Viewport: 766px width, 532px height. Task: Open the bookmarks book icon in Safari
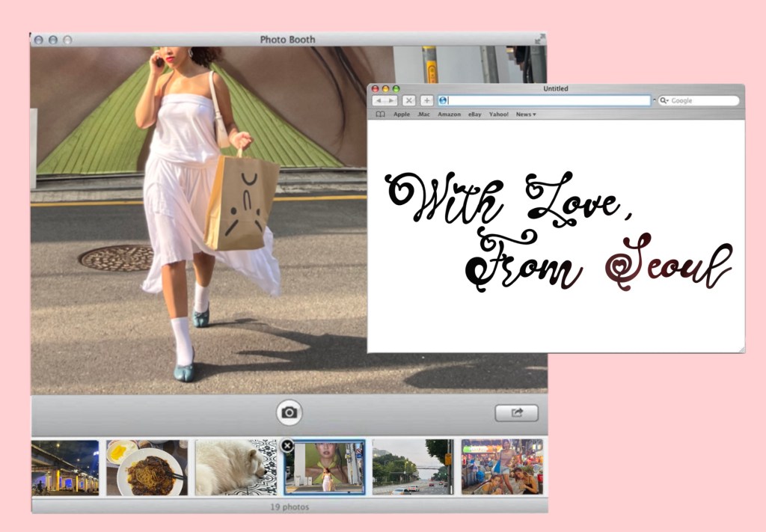pyautogui.click(x=380, y=114)
